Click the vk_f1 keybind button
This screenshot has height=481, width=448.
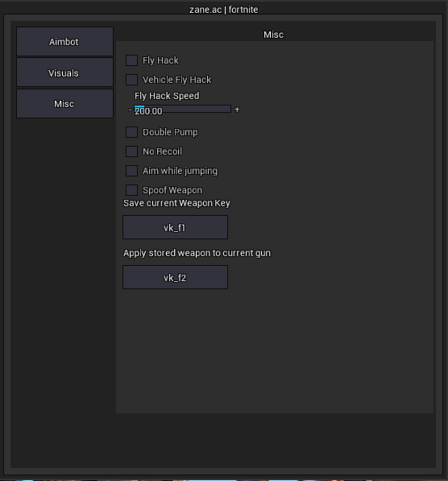(175, 227)
